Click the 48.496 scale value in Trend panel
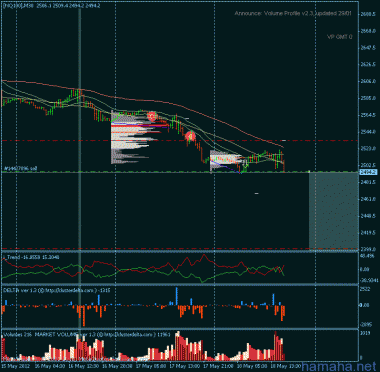 (x=368, y=256)
